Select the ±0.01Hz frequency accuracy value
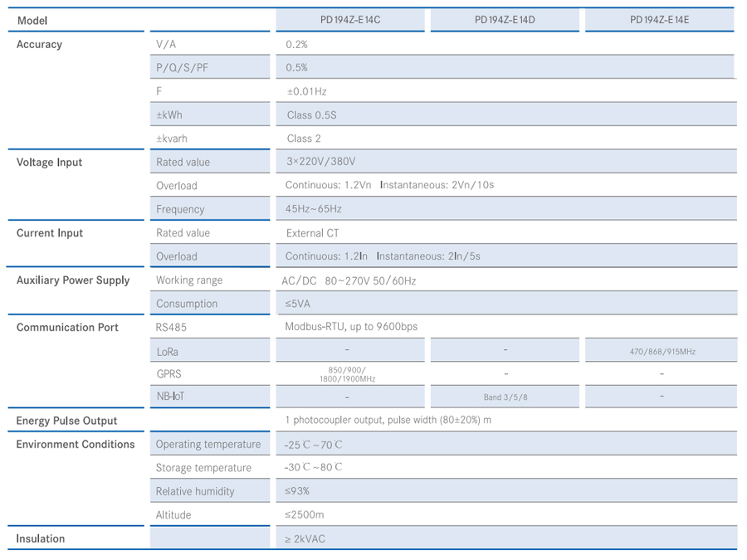Image resolution: width=747 pixels, height=560 pixels. [x=307, y=91]
